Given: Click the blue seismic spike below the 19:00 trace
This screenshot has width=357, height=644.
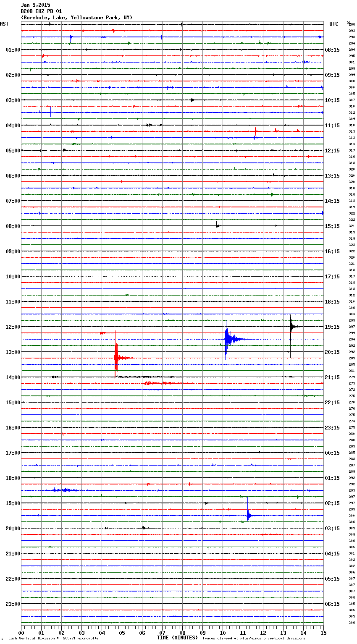Looking at the screenshot, I should (248, 515).
